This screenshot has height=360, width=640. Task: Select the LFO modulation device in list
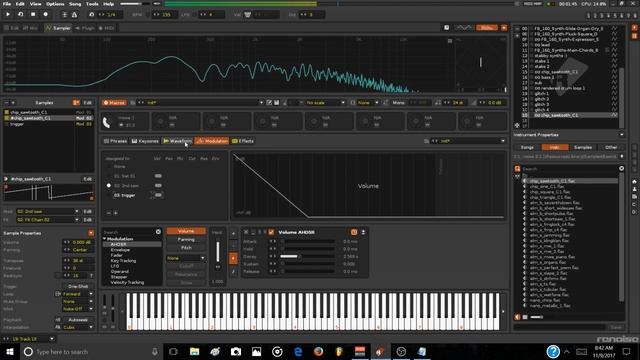tap(115, 266)
